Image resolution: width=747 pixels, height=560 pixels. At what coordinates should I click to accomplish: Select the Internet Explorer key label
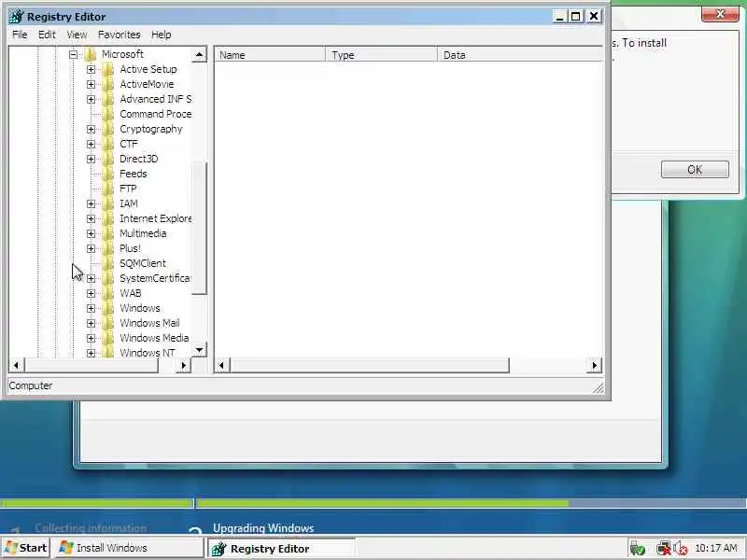pos(155,218)
